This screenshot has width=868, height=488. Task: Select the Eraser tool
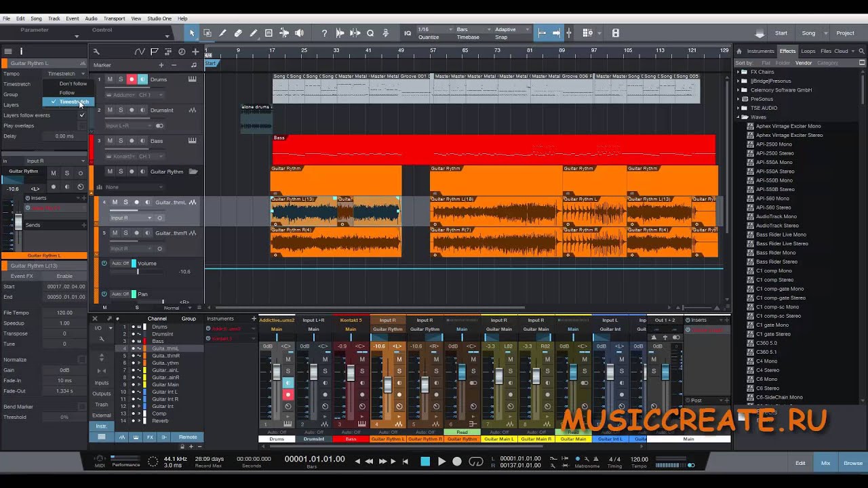tap(238, 33)
